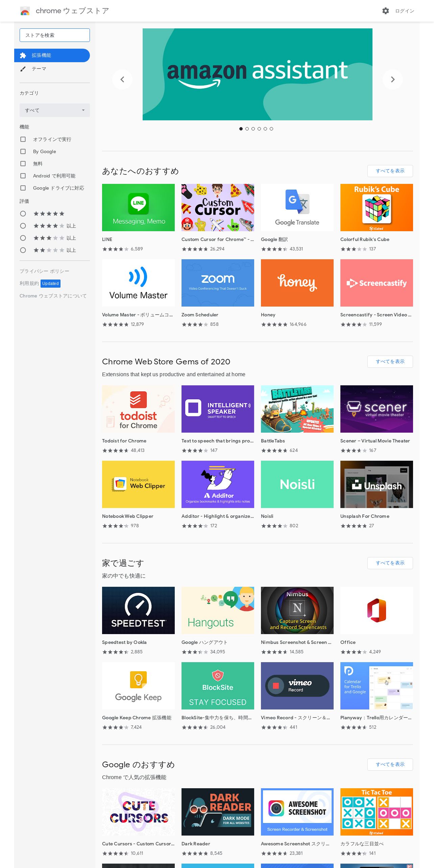Open the settings gear icon
Viewport: 434px width, 868px height.
(385, 11)
